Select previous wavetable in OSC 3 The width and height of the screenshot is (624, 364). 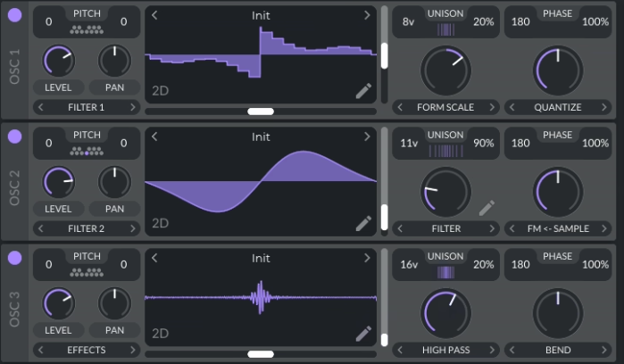(154, 258)
